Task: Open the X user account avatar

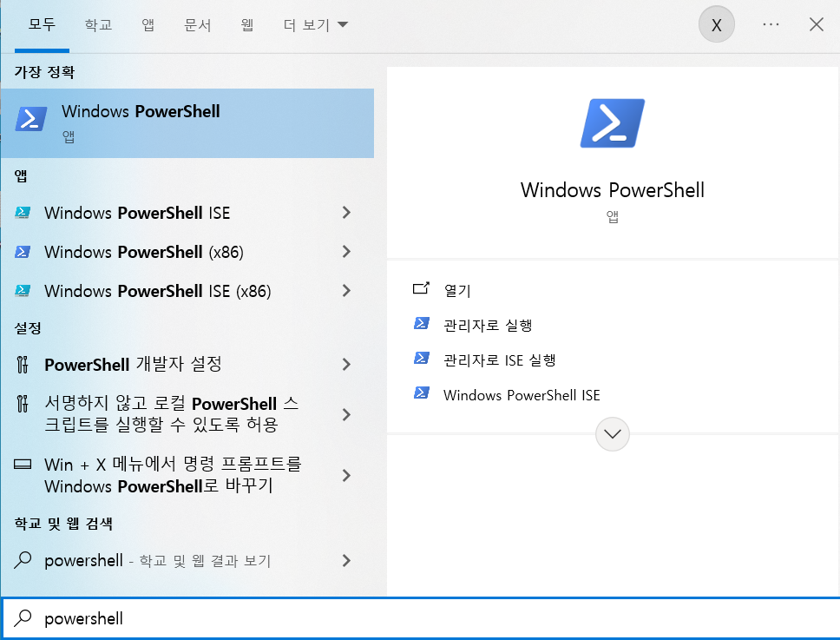Action: tap(716, 24)
